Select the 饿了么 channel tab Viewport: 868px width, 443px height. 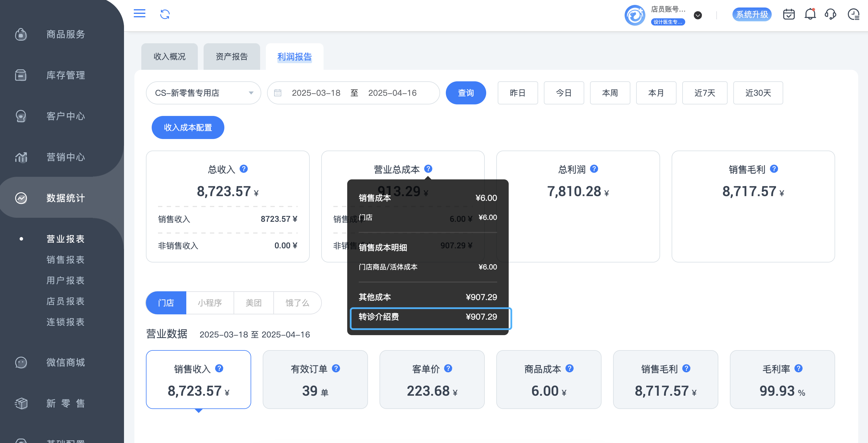298,303
